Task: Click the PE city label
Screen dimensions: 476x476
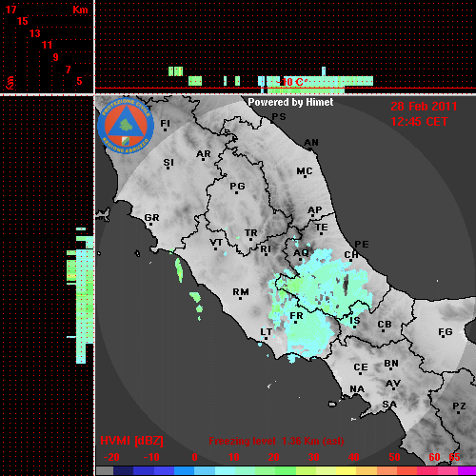Action: click(x=362, y=245)
